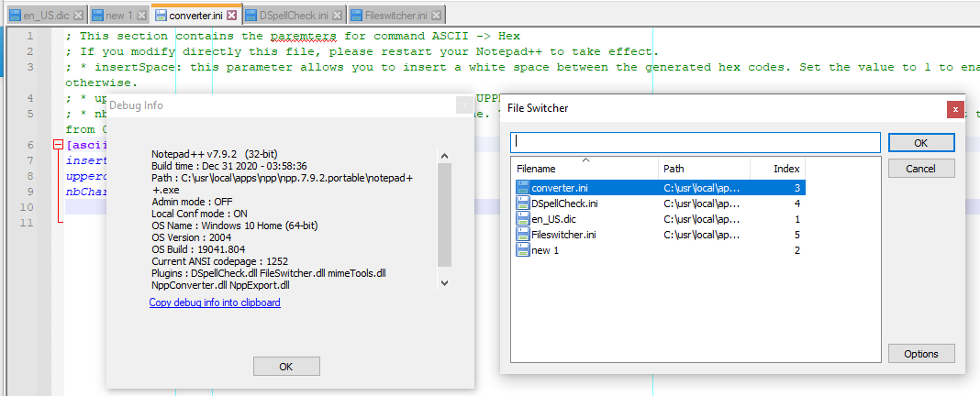Click the Debug Info scrollbar down arrow

444,283
